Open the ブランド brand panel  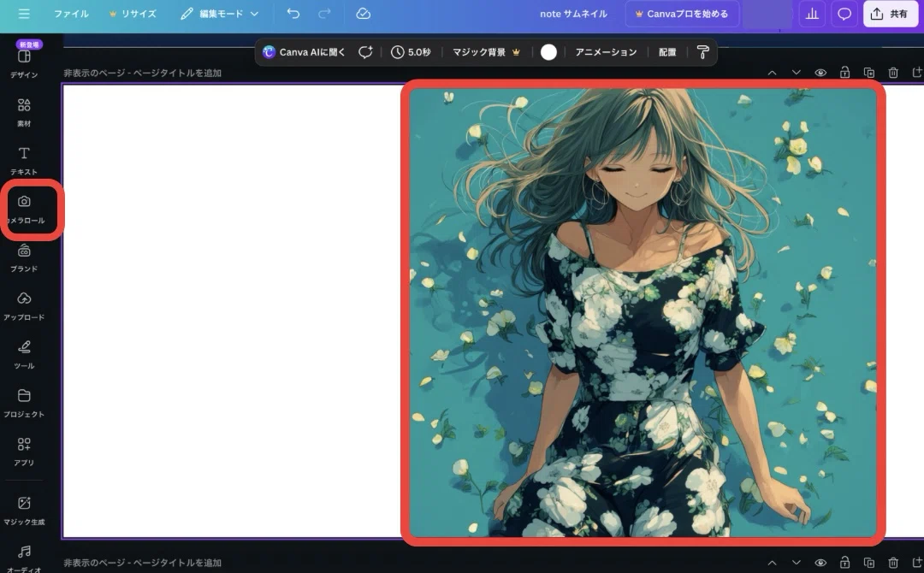point(24,257)
